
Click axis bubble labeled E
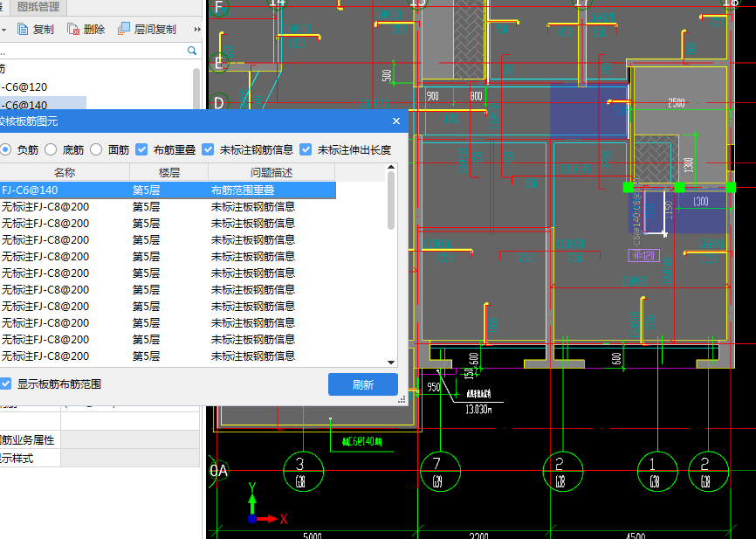(219, 63)
